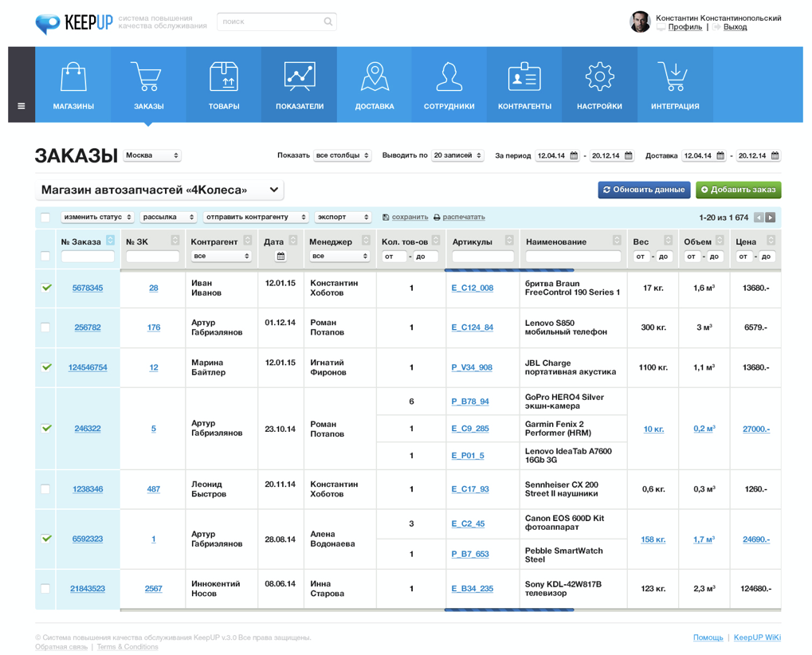Click the hamburger menu icon
This screenshot has height=655, width=812.
point(22,106)
